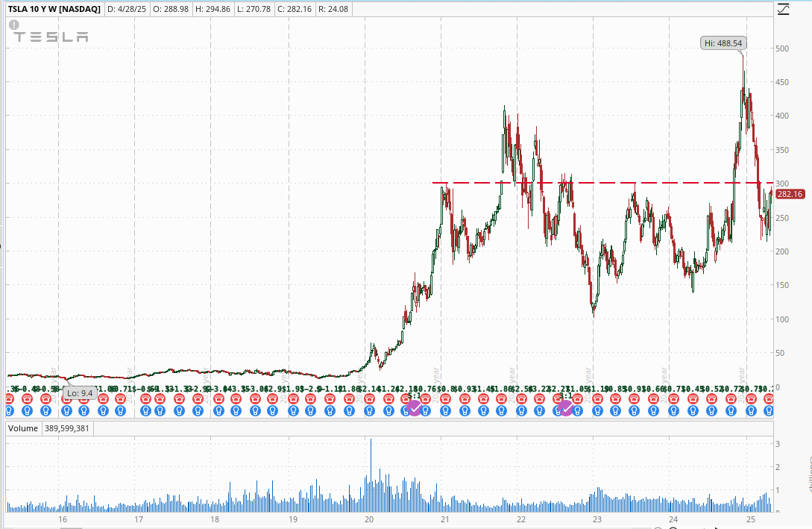Click the tallest volume bar near 2020
The height and width of the screenshot is (529, 812).
(x=371, y=475)
